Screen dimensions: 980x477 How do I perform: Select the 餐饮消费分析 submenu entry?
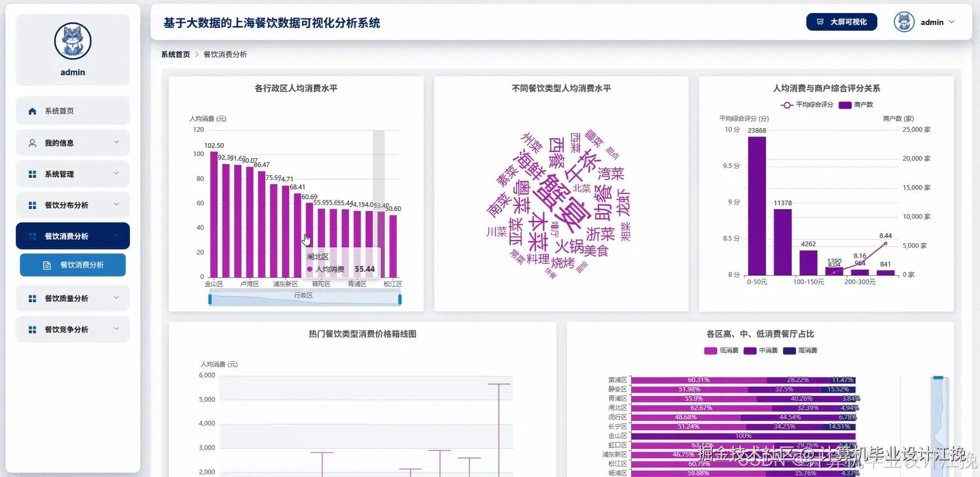73,265
